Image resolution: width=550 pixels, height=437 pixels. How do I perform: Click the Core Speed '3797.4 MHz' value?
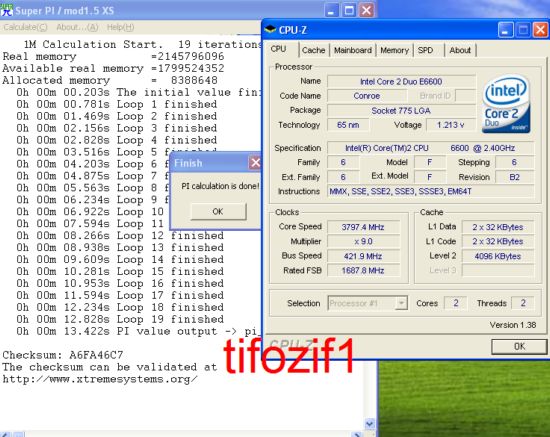pyautogui.click(x=363, y=227)
